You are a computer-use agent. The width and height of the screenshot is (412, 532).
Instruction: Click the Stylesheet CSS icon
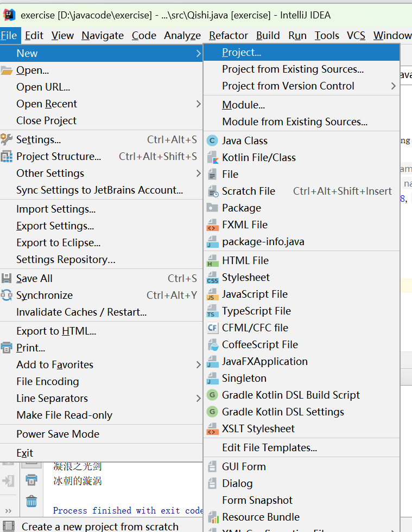click(212, 278)
